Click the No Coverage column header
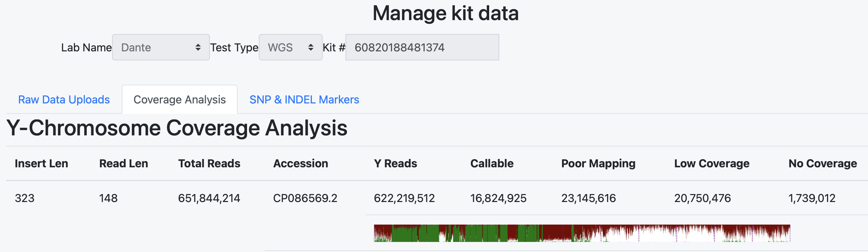 click(x=823, y=163)
